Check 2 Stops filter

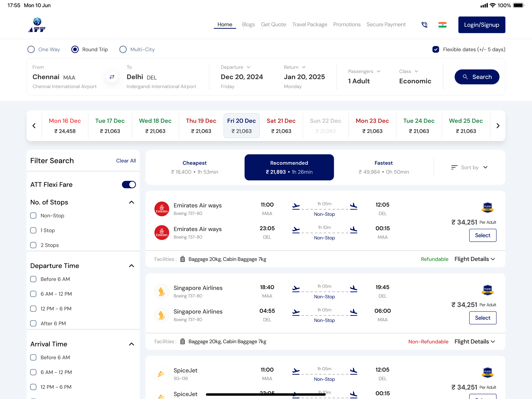[33, 245]
